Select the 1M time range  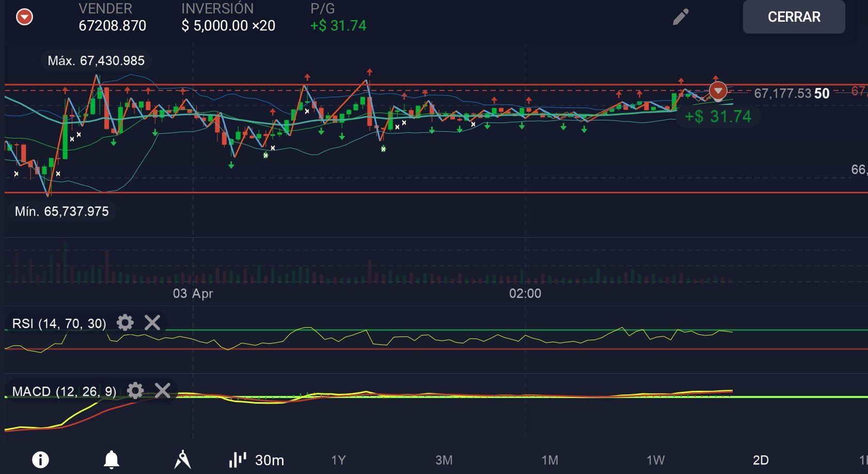point(549,460)
